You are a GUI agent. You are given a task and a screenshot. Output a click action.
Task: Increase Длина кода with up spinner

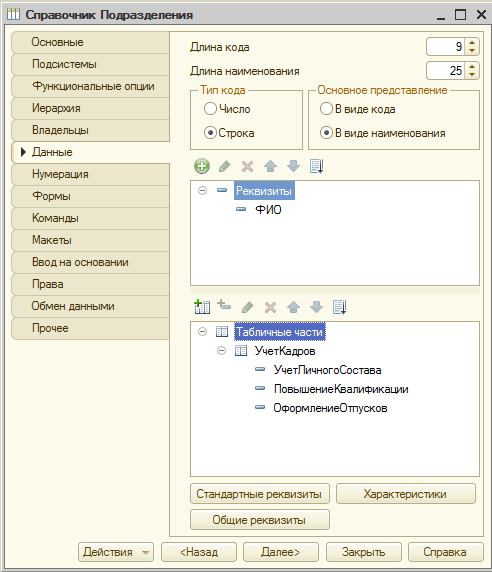point(472,42)
